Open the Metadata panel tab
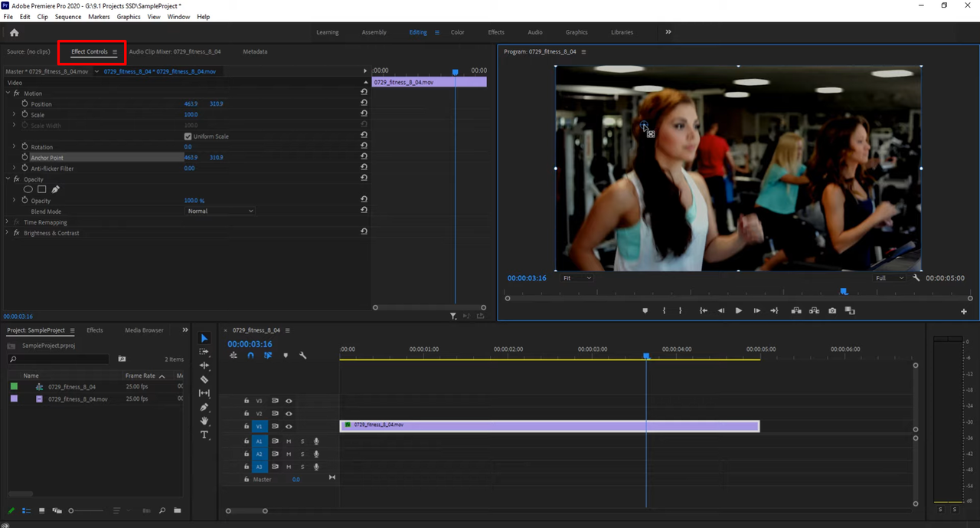This screenshot has height=528, width=980. (x=255, y=52)
